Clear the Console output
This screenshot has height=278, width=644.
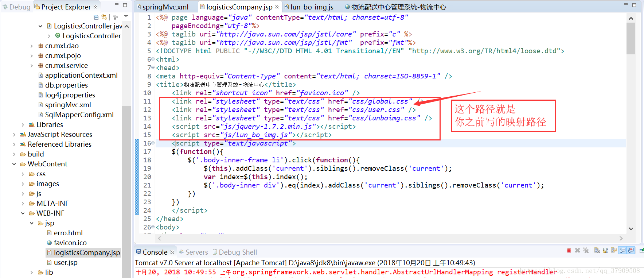coord(597,250)
